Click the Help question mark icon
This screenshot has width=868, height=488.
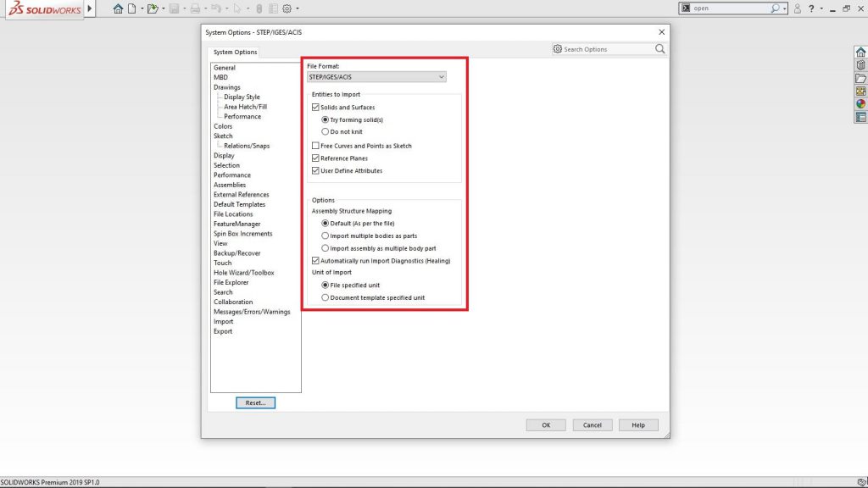811,8
